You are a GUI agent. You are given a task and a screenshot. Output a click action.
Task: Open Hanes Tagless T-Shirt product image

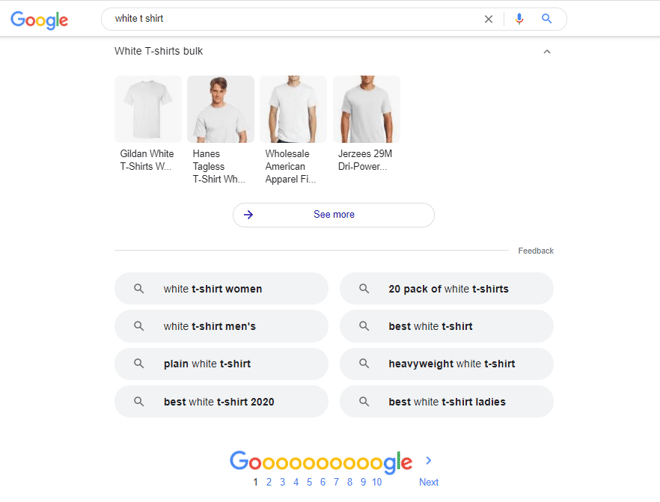221,109
